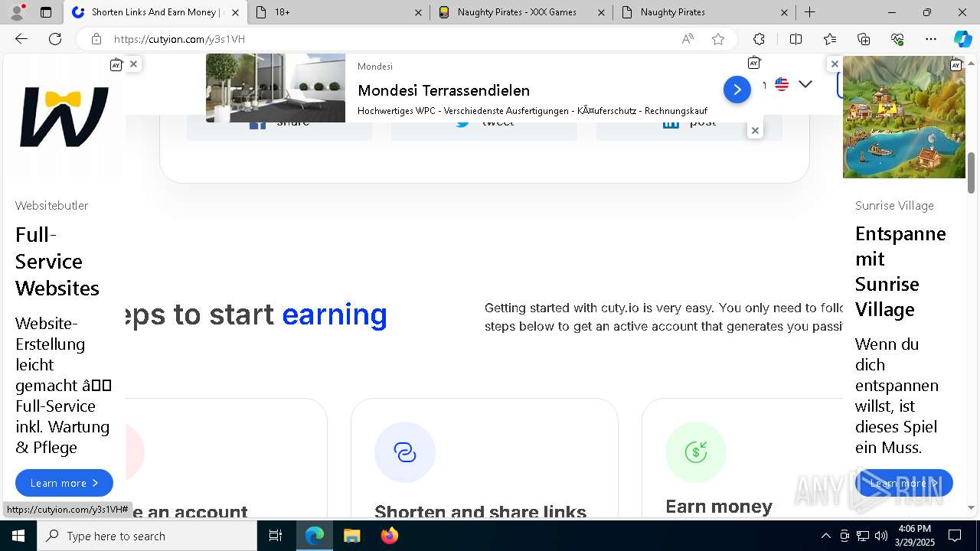Activate the Read Aloud icon in address bar
The image size is (980, 551).
click(x=688, y=39)
